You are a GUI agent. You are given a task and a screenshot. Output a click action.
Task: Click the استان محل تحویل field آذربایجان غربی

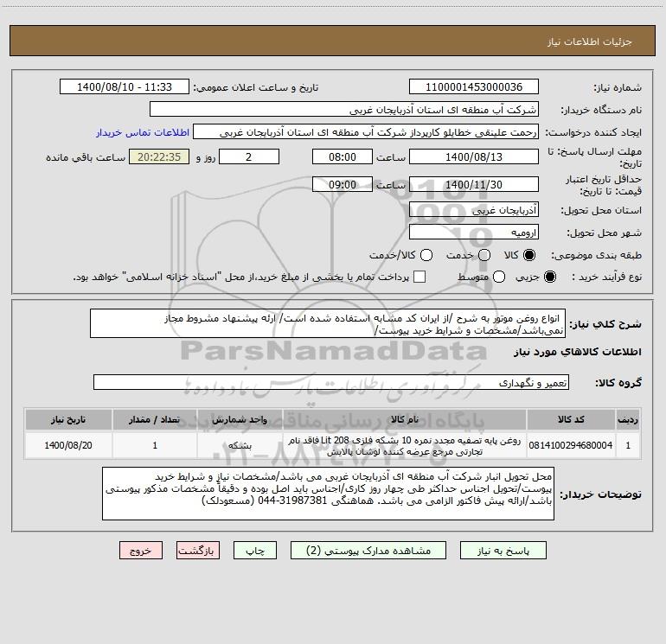coord(474,209)
